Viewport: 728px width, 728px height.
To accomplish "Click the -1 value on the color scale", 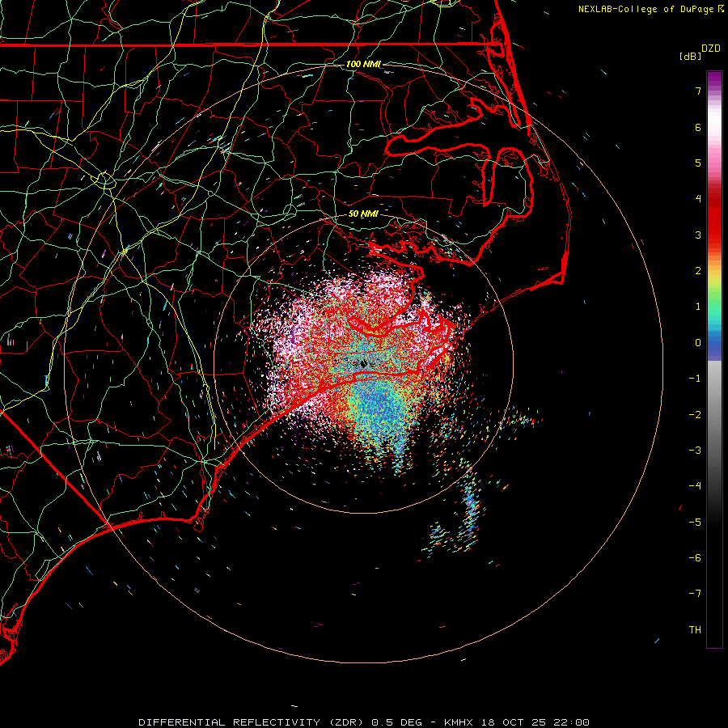I will (x=695, y=379).
